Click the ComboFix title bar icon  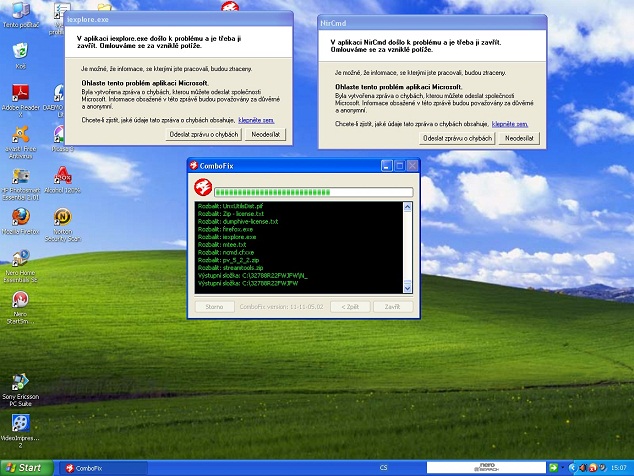194,165
